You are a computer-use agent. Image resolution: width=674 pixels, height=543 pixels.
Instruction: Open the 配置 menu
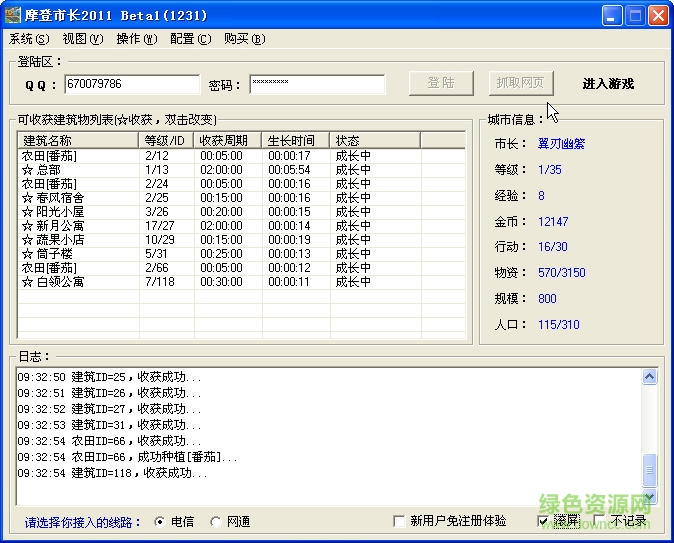190,39
